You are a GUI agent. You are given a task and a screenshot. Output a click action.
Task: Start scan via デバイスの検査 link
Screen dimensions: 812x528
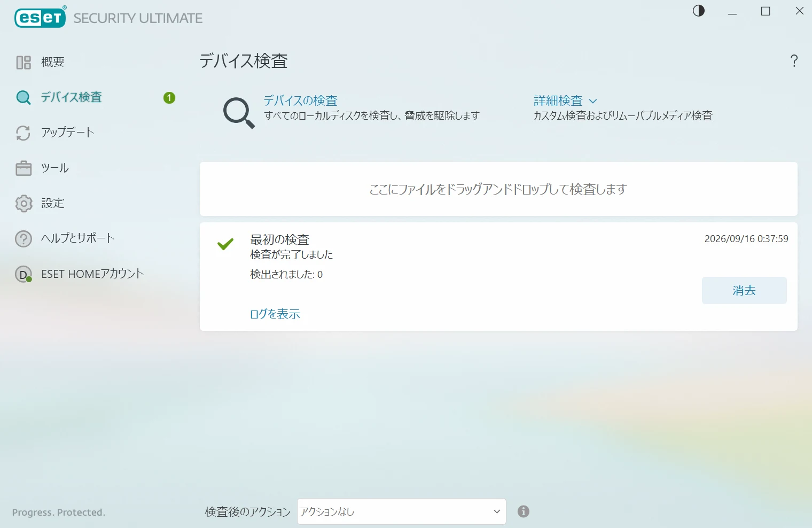(301, 100)
